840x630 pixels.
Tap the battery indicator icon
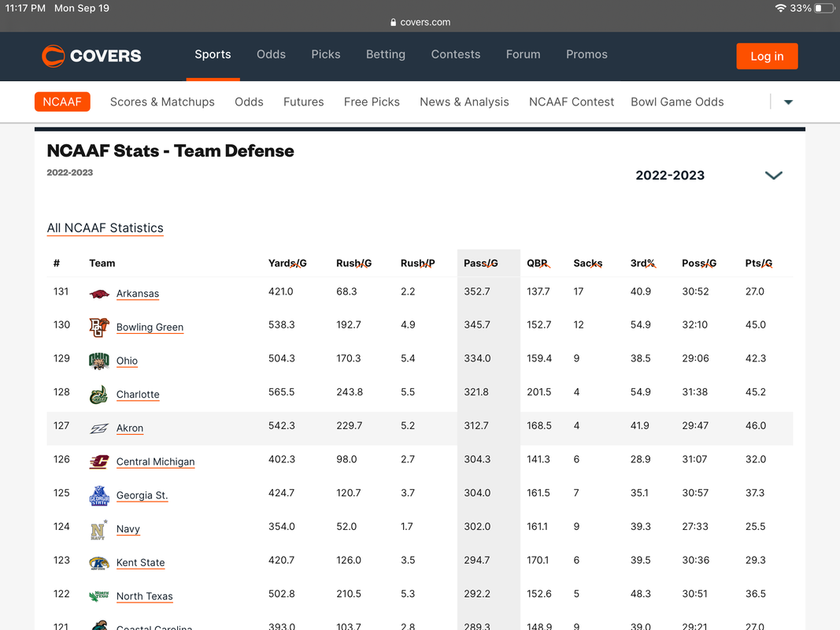point(824,8)
